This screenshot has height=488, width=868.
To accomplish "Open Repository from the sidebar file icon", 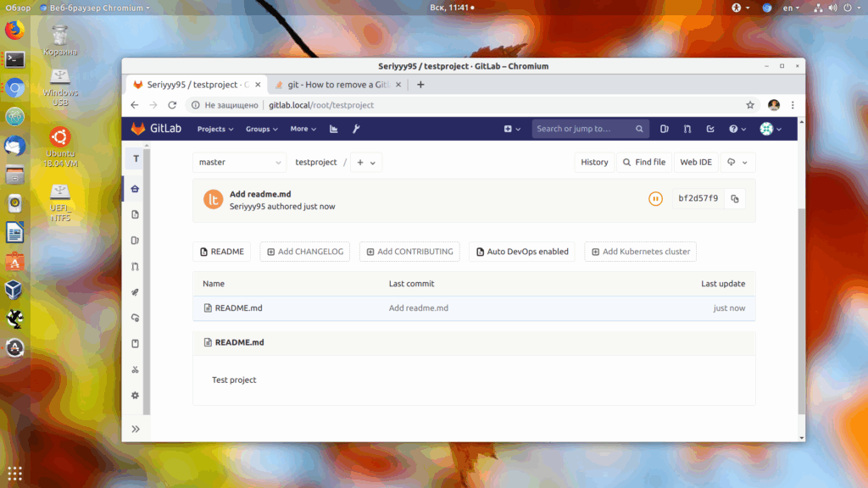I will 135,214.
